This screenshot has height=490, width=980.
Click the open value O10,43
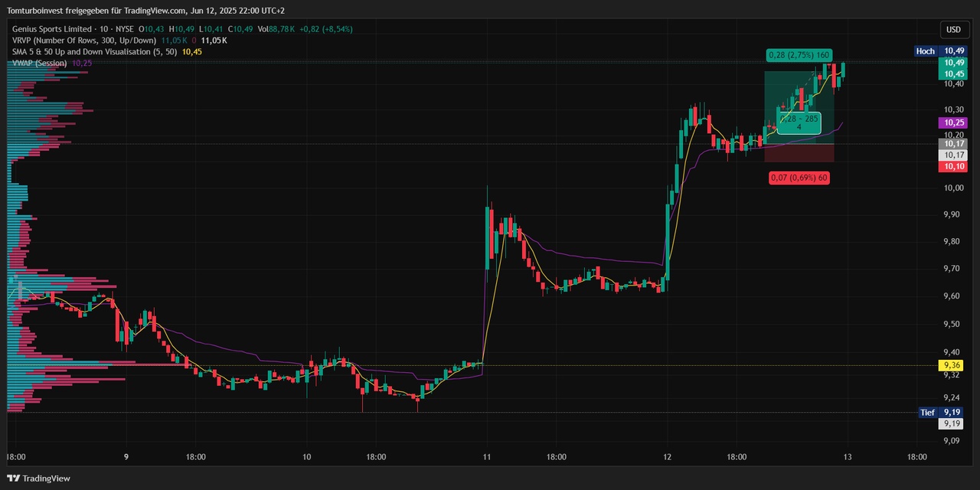click(152, 29)
